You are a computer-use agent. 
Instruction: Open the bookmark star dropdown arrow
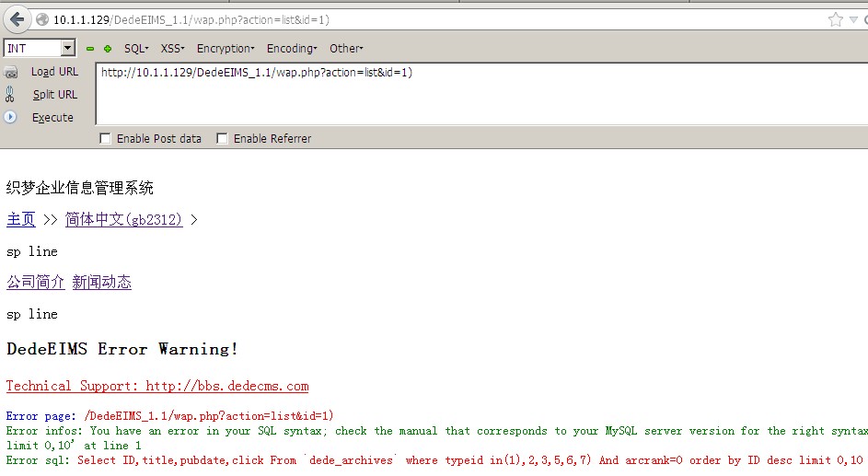[x=853, y=20]
